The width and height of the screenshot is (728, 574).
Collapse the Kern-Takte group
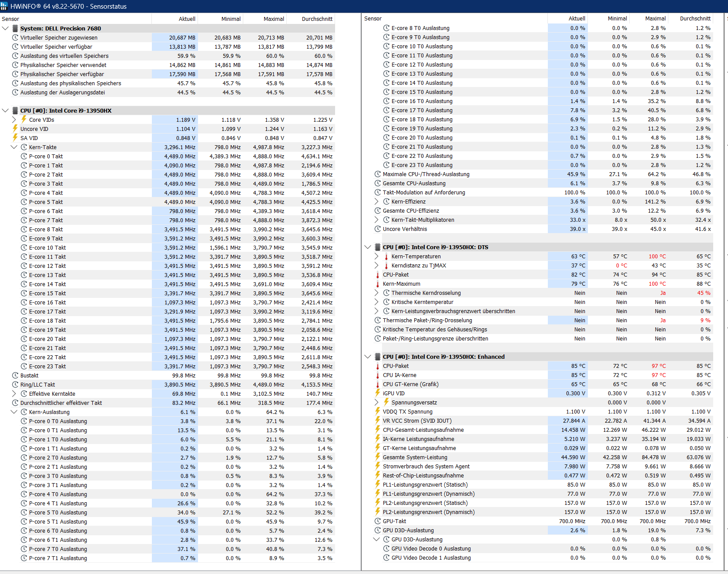14,147
